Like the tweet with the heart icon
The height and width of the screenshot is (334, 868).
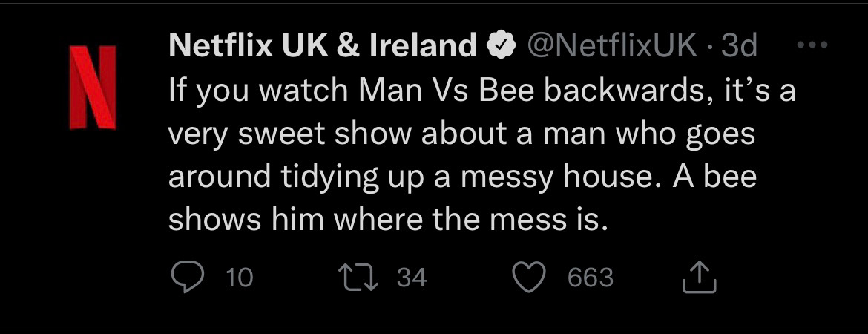pos(531,278)
